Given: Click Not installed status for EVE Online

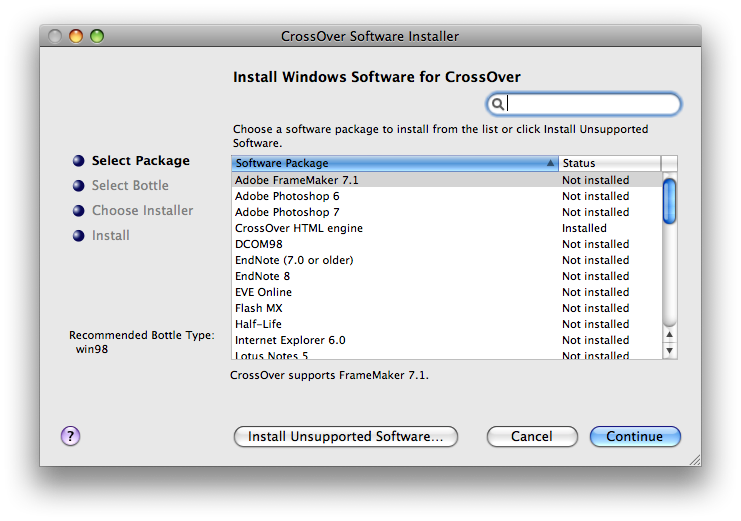Looking at the screenshot, I should [595, 292].
